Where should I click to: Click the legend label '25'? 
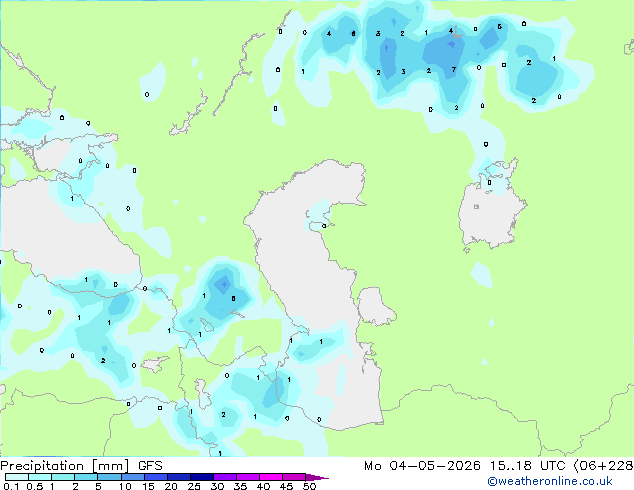click(x=194, y=486)
